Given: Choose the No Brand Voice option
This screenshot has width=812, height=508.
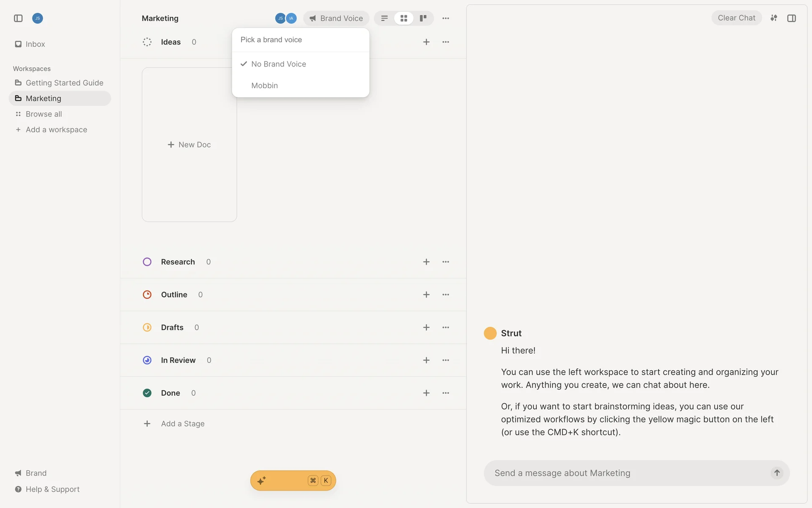Looking at the screenshot, I should [x=278, y=64].
